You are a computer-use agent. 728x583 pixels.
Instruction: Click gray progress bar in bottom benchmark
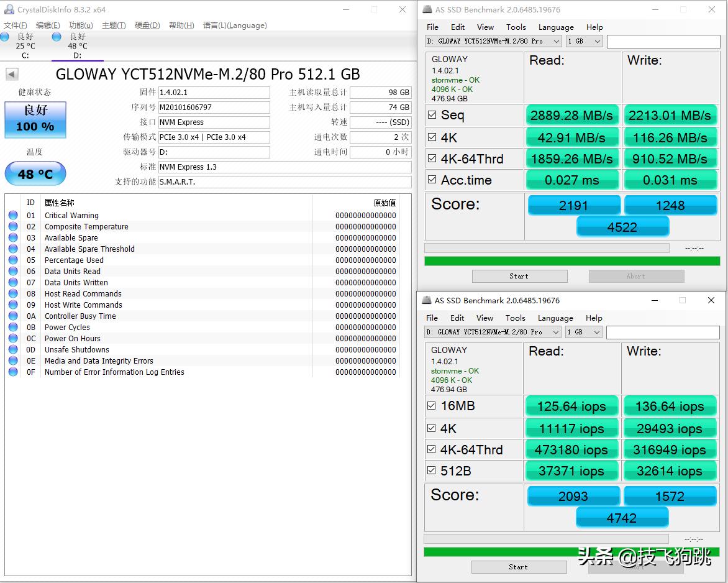pos(546,539)
